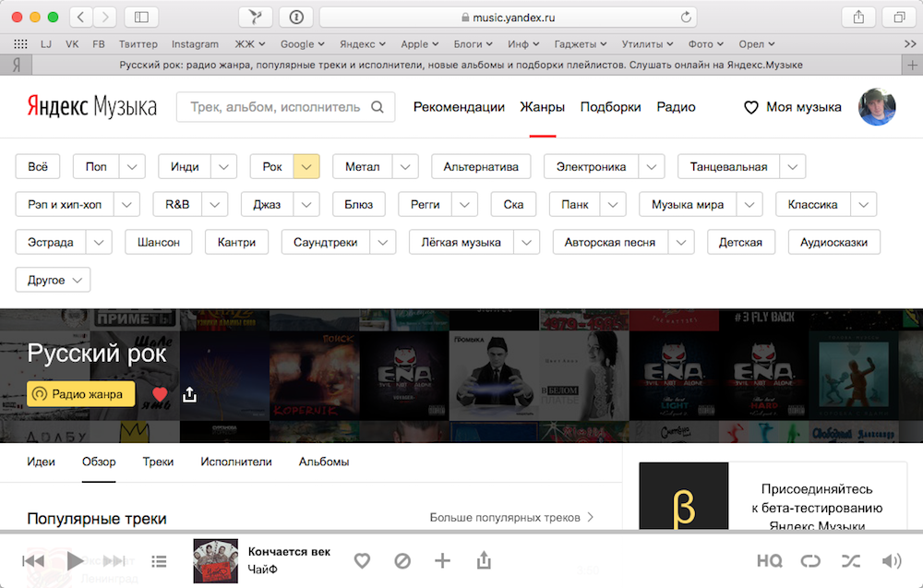923x588 pixels.
Task: Show more bookmarks via double chevron
Action: tap(910, 44)
